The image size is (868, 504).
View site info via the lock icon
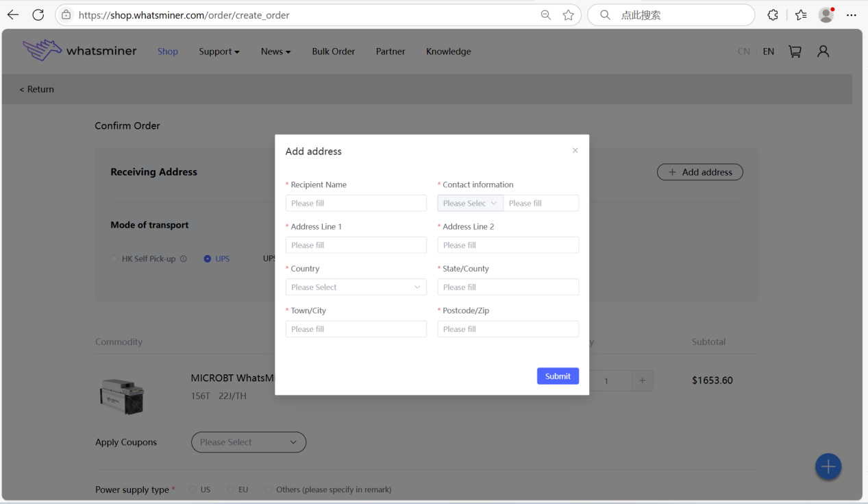tap(66, 14)
